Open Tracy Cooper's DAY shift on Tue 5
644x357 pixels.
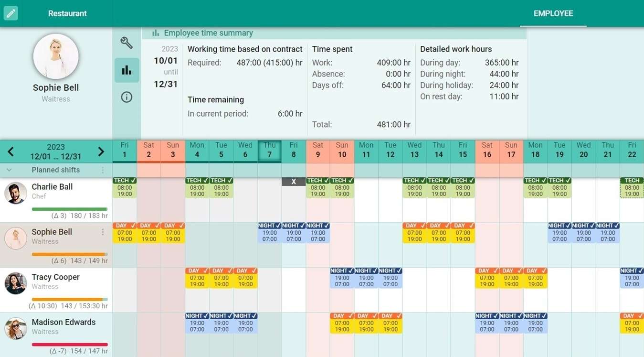pos(221,278)
